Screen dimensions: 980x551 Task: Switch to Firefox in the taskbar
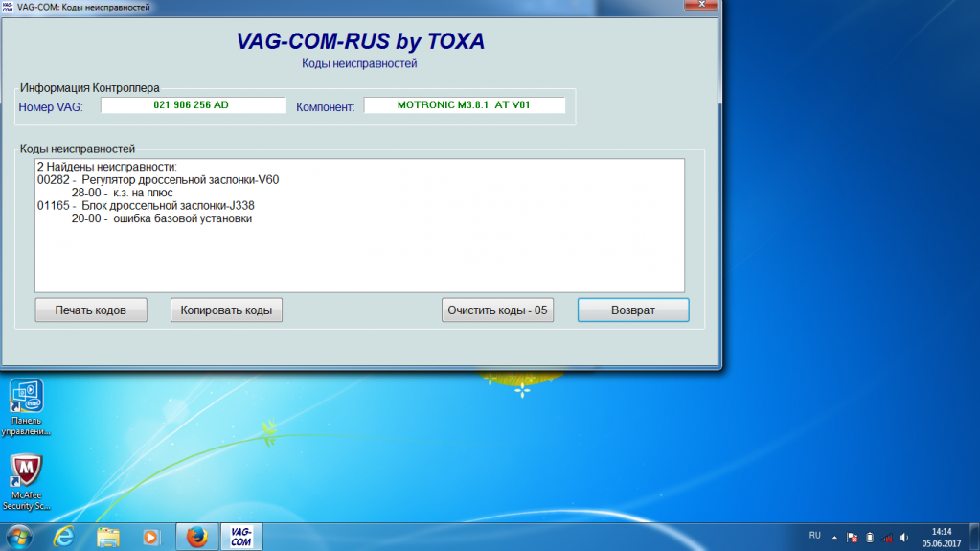point(196,536)
